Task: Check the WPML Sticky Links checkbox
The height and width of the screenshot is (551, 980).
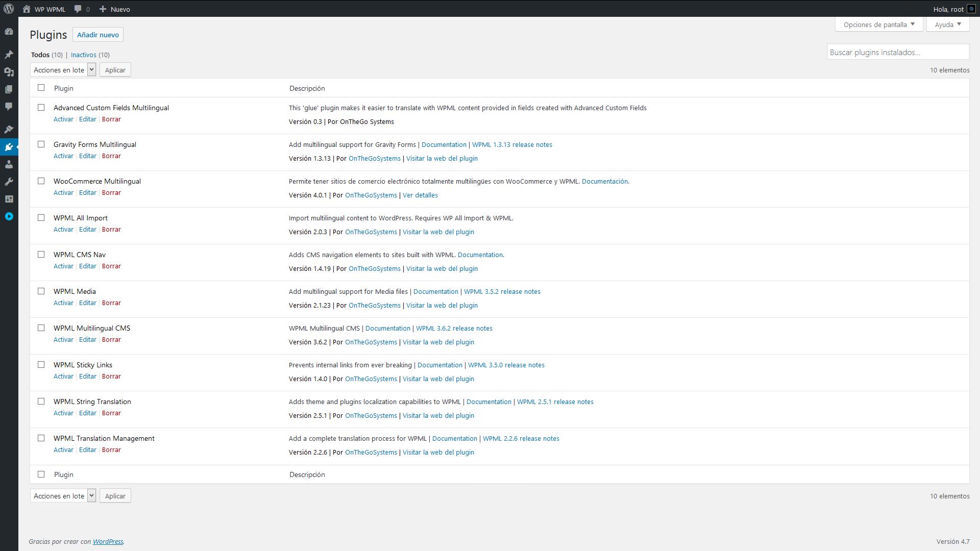Action: coord(41,365)
